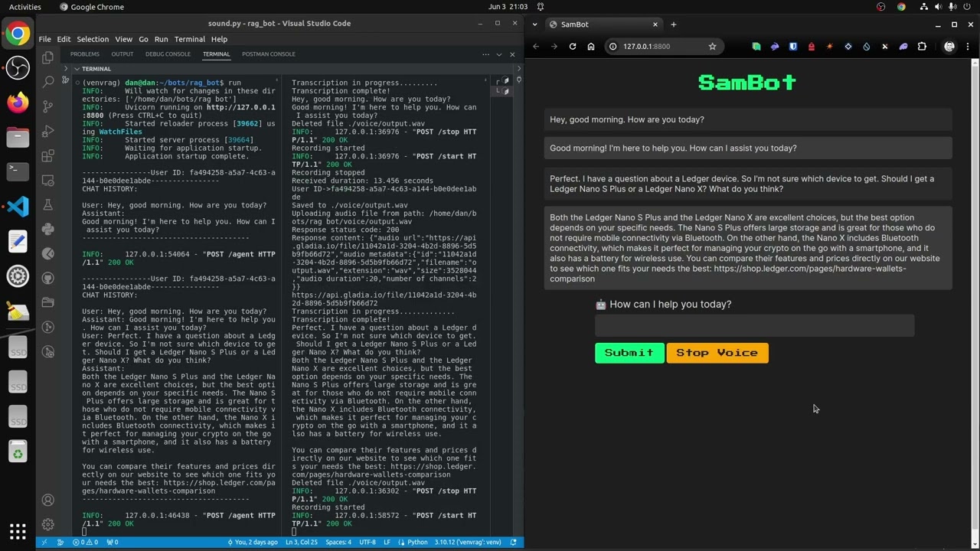Open the Chrome profile avatar

tap(949, 46)
